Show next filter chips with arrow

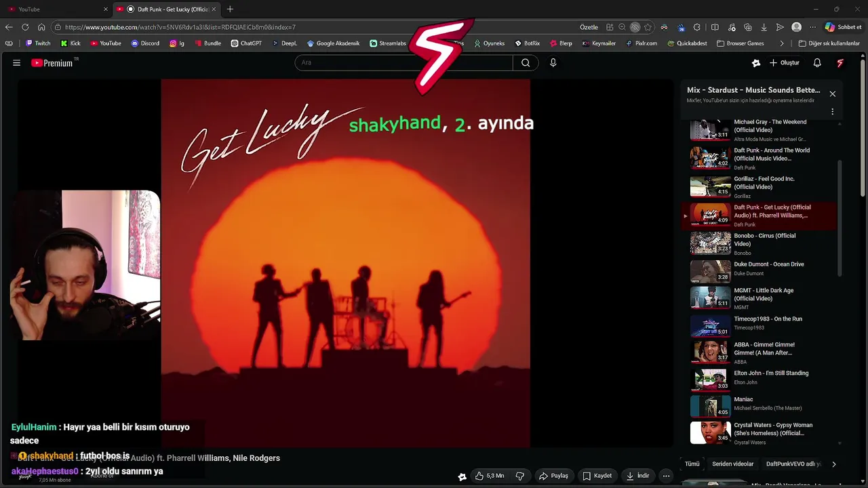pyautogui.click(x=833, y=464)
